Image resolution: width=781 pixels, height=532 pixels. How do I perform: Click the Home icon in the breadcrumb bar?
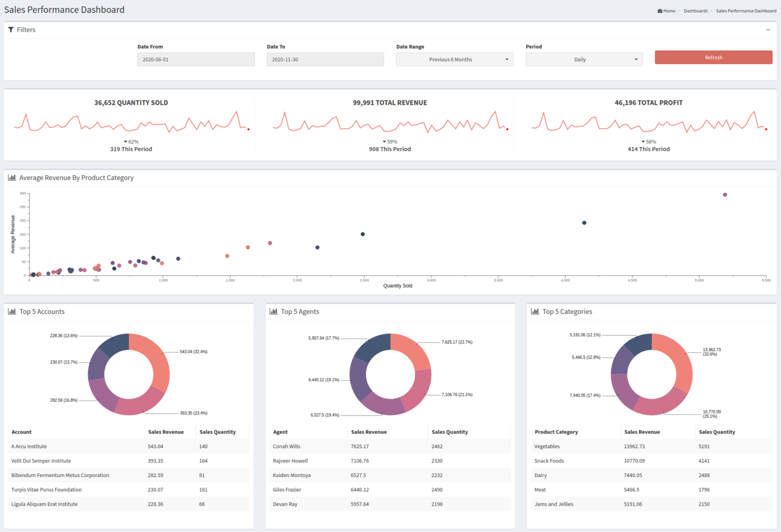click(x=659, y=11)
